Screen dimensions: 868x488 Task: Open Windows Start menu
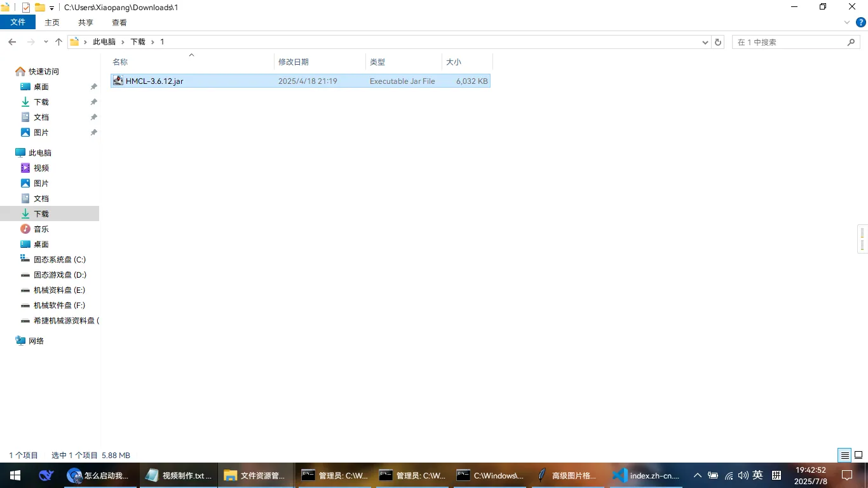point(14,475)
